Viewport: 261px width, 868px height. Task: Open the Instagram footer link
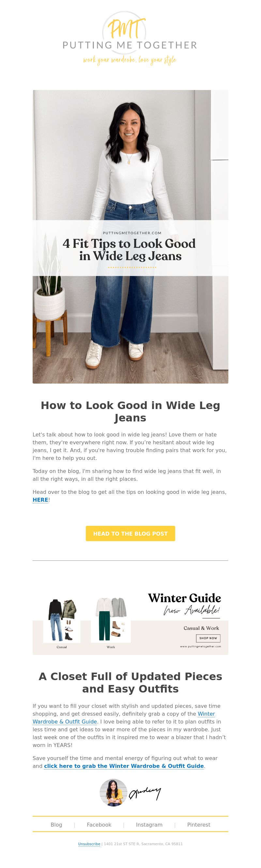tap(149, 825)
